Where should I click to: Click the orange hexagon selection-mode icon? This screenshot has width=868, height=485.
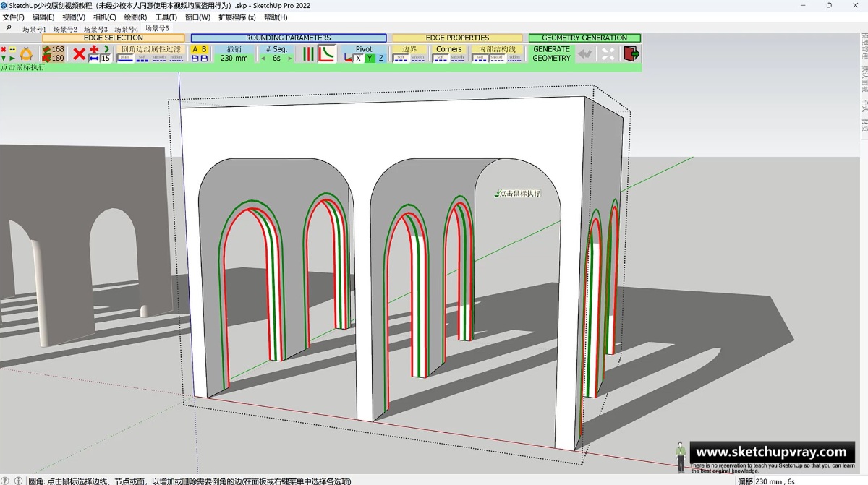click(26, 55)
